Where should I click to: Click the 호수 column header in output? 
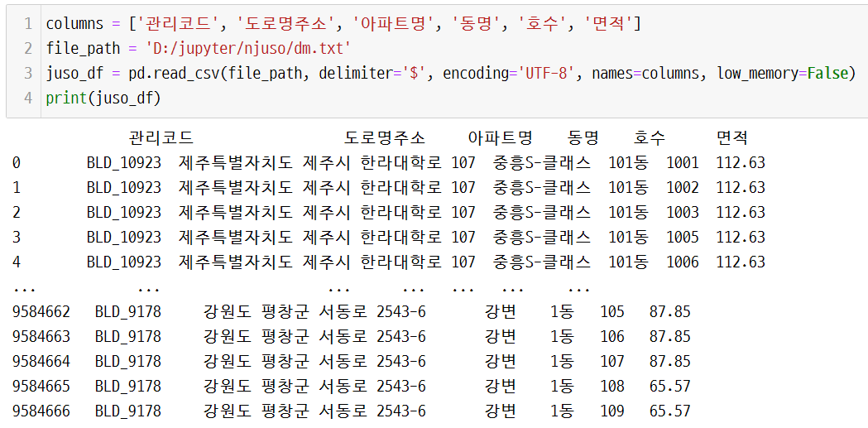(x=650, y=137)
